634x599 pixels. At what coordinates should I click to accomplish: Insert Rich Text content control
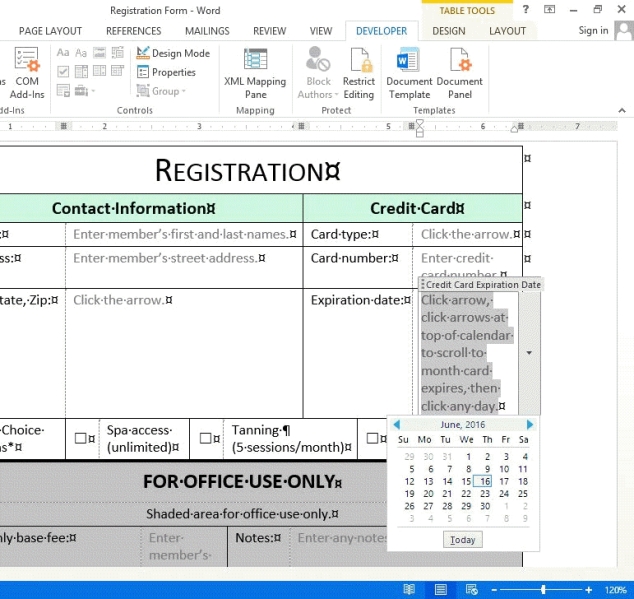tap(63, 53)
